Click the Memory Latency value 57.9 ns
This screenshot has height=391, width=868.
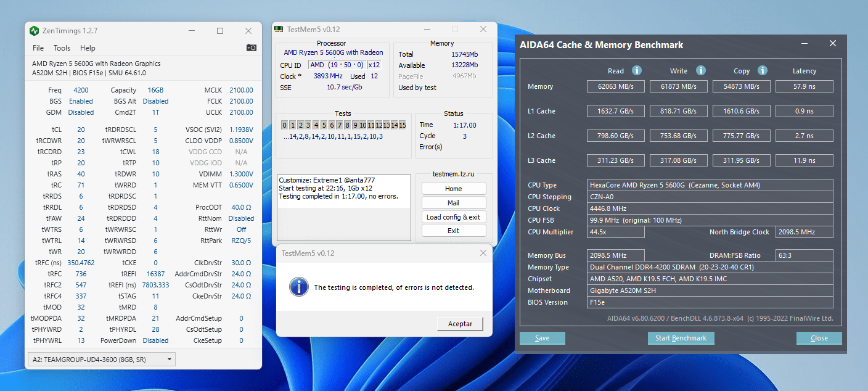point(805,86)
